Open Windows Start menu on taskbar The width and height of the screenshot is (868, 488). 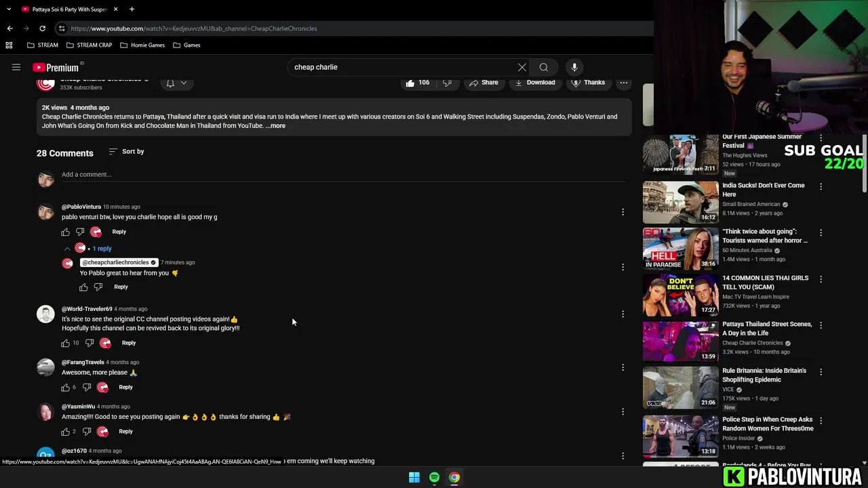[414, 477]
